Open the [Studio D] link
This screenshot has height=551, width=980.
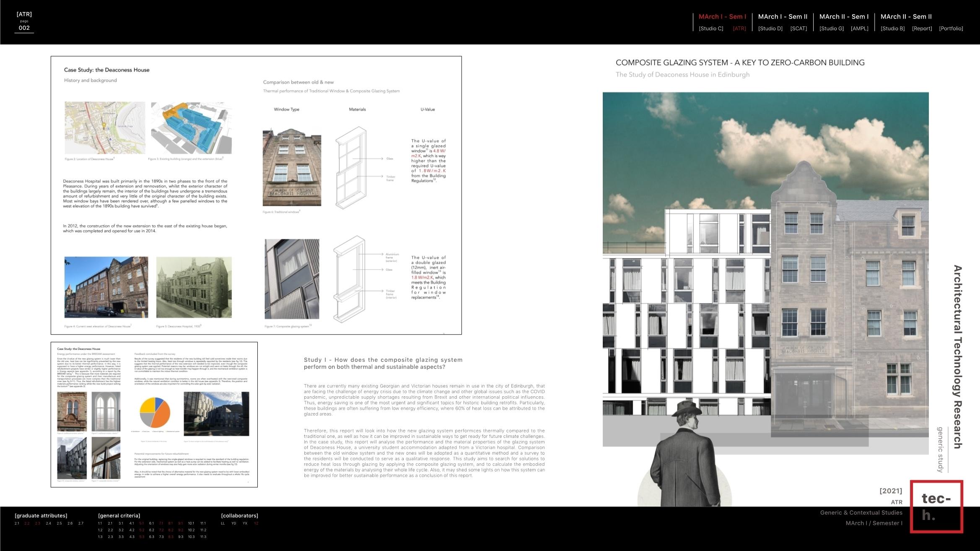click(x=770, y=29)
